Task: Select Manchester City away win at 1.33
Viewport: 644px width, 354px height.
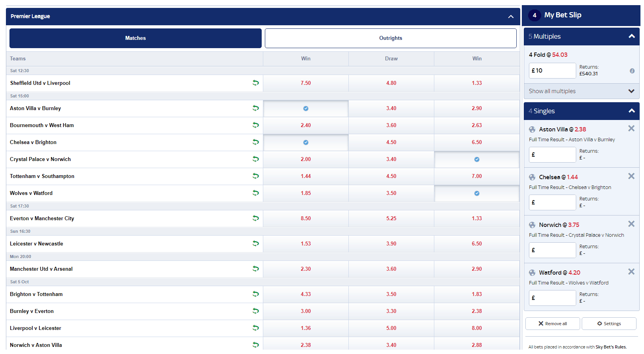Action: (477, 219)
